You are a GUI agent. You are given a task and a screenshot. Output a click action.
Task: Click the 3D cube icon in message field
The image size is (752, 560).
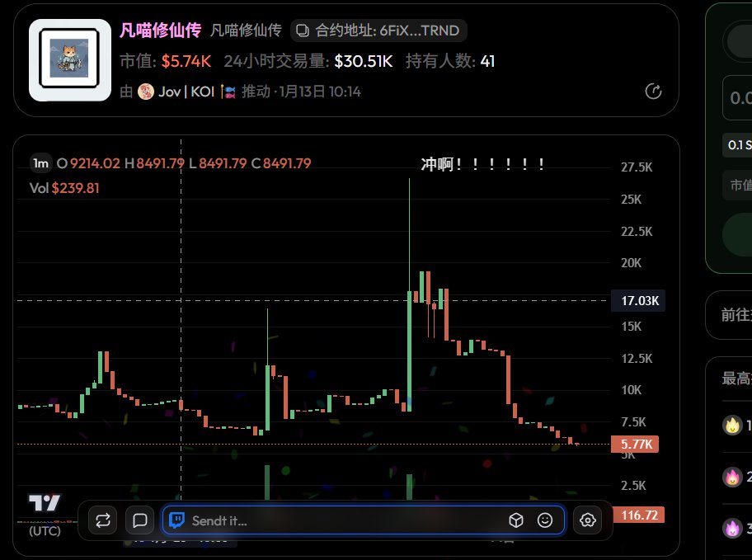[516, 520]
